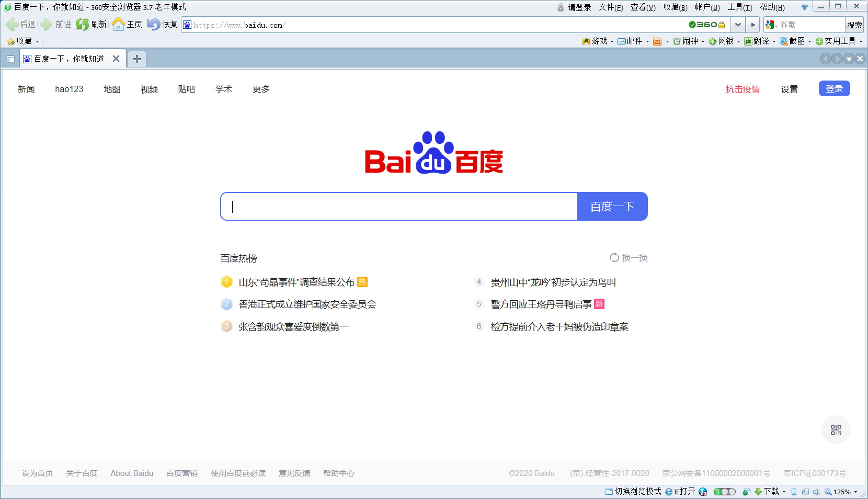Open the 邮件 mail toolbar item
868x499 pixels.
pos(630,41)
